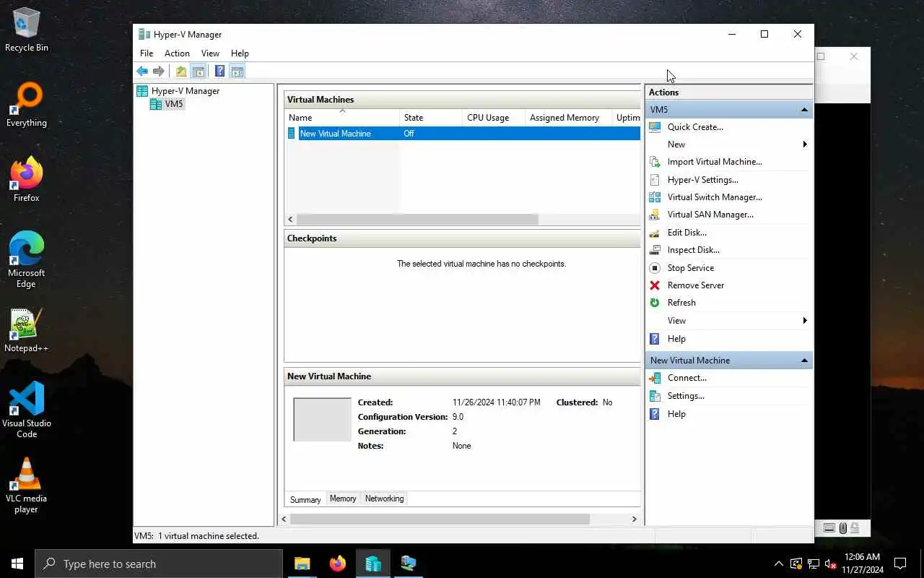Open the VLC media player desktop icon

click(27, 486)
